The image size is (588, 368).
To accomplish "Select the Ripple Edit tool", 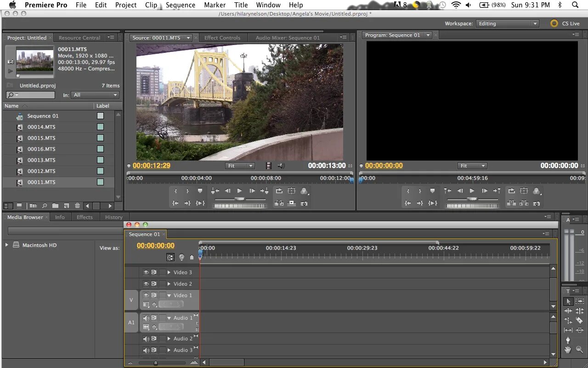I will pyautogui.click(x=568, y=311).
